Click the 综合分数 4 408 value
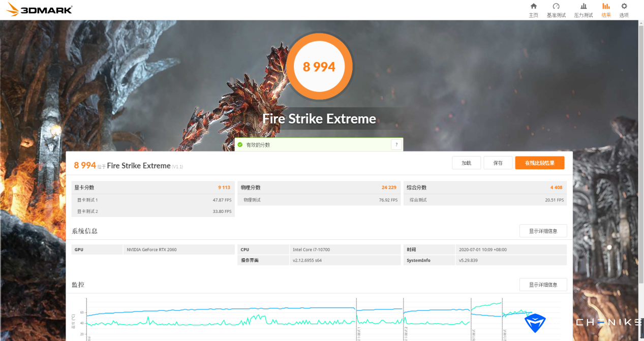This screenshot has height=341, width=644. [x=556, y=188]
